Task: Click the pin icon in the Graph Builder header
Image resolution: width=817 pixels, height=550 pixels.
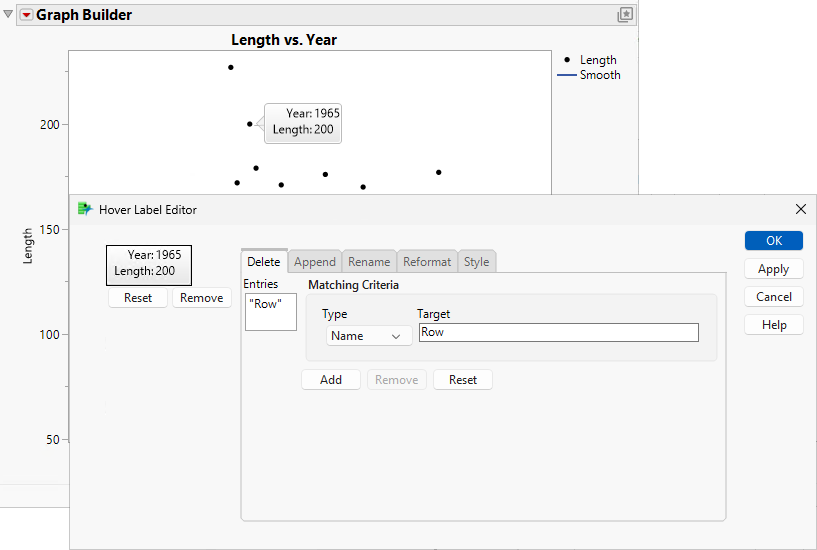Action: click(x=625, y=15)
